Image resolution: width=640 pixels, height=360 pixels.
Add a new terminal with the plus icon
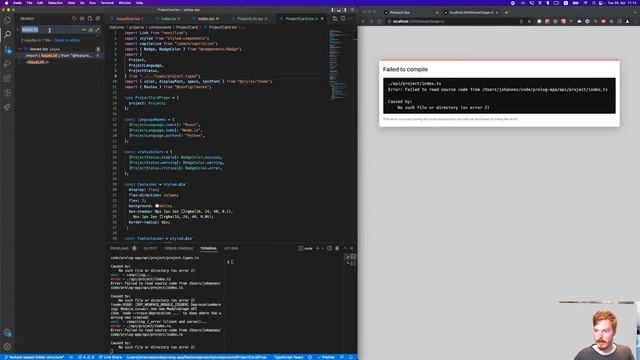(317, 248)
